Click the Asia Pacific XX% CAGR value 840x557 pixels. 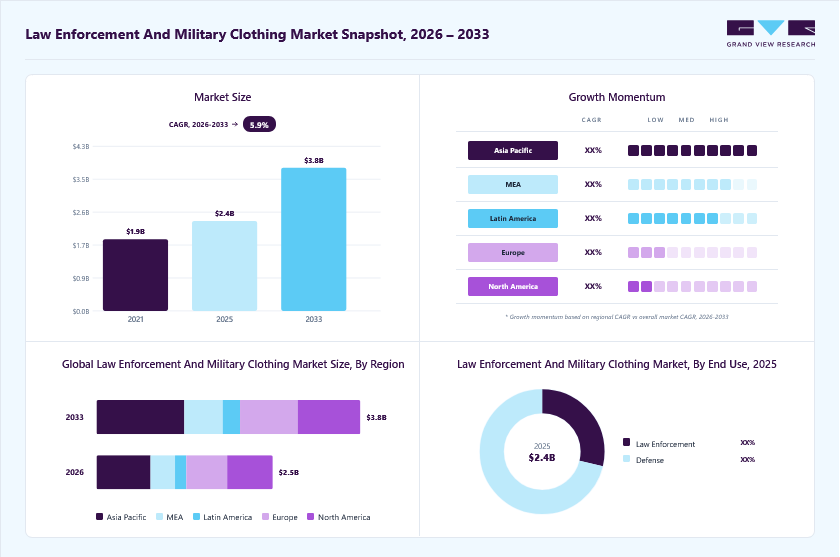coord(593,150)
